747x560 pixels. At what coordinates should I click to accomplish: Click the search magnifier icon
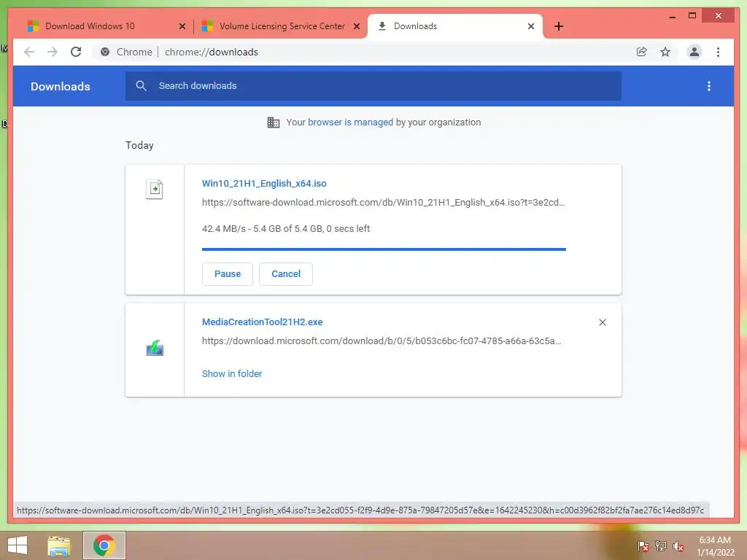coord(141,86)
